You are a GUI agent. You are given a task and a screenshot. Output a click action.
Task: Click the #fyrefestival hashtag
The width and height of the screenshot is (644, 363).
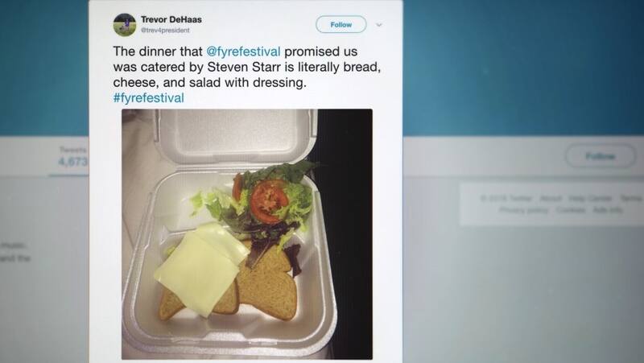149,97
